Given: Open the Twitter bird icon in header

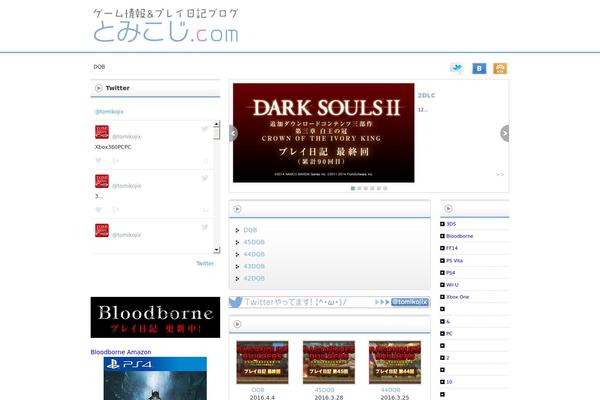Looking at the screenshot, I should click(x=457, y=68).
